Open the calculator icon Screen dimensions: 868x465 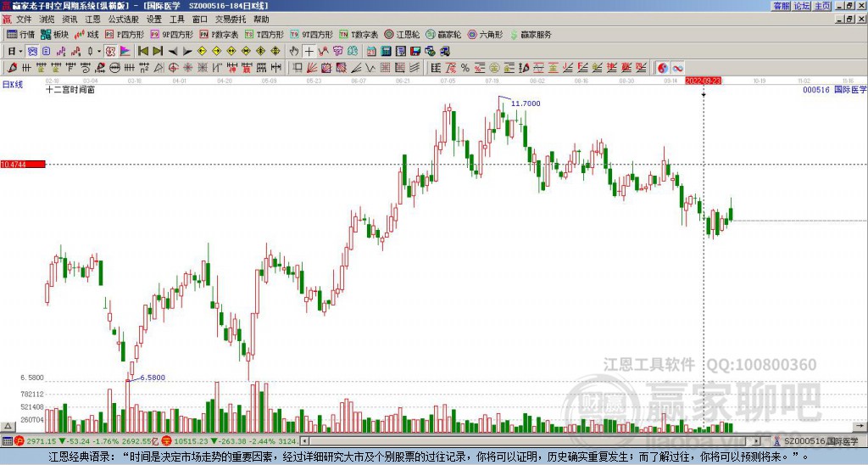(387, 52)
